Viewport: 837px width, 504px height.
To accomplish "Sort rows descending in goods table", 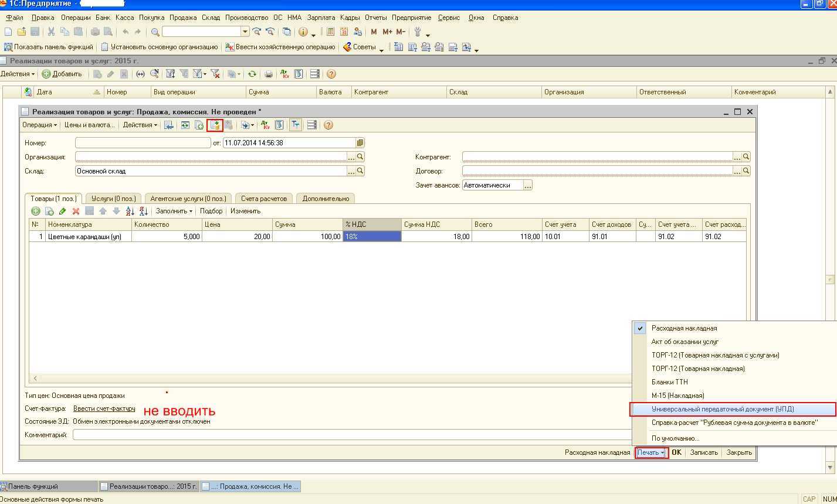I will [x=143, y=211].
